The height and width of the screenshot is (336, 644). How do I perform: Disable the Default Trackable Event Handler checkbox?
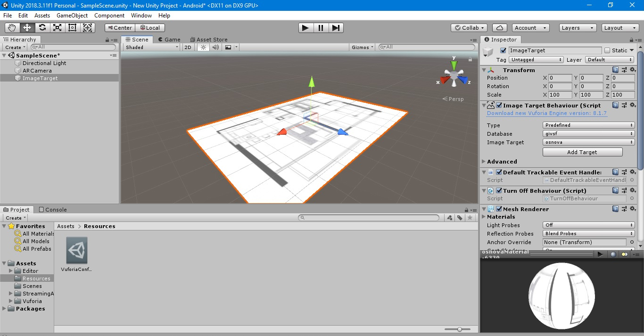point(499,172)
